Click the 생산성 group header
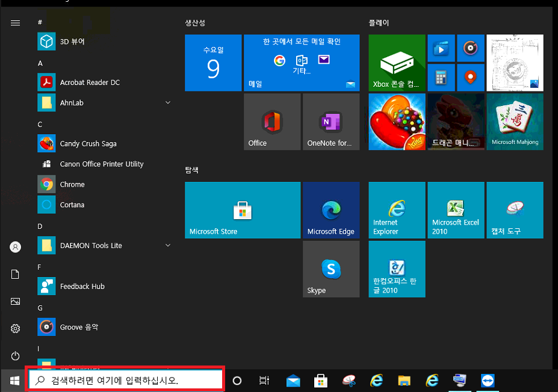558x392 pixels. [x=195, y=23]
